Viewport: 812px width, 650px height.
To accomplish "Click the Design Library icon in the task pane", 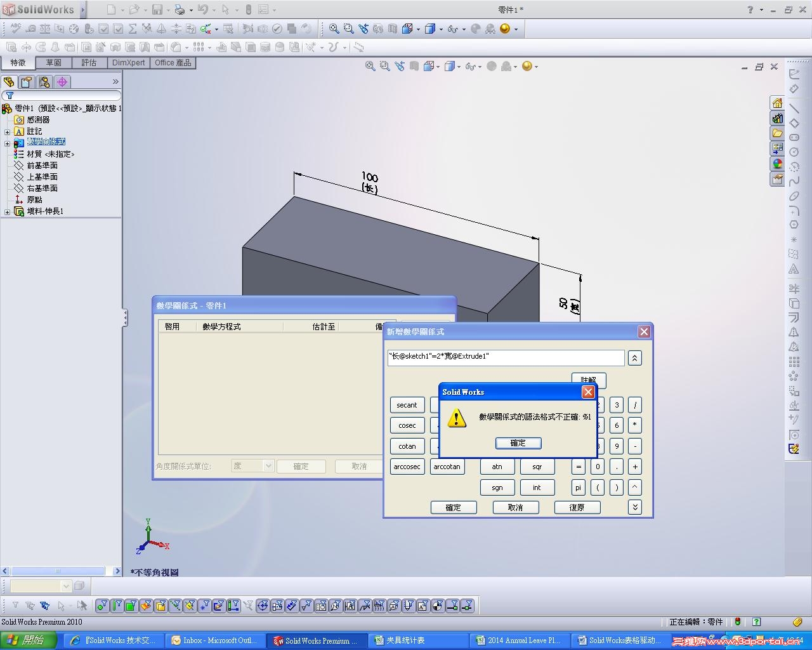I will tap(777, 119).
